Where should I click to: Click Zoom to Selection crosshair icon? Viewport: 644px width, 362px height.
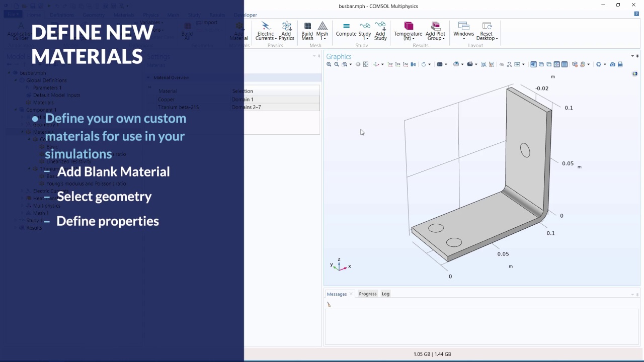click(358, 64)
